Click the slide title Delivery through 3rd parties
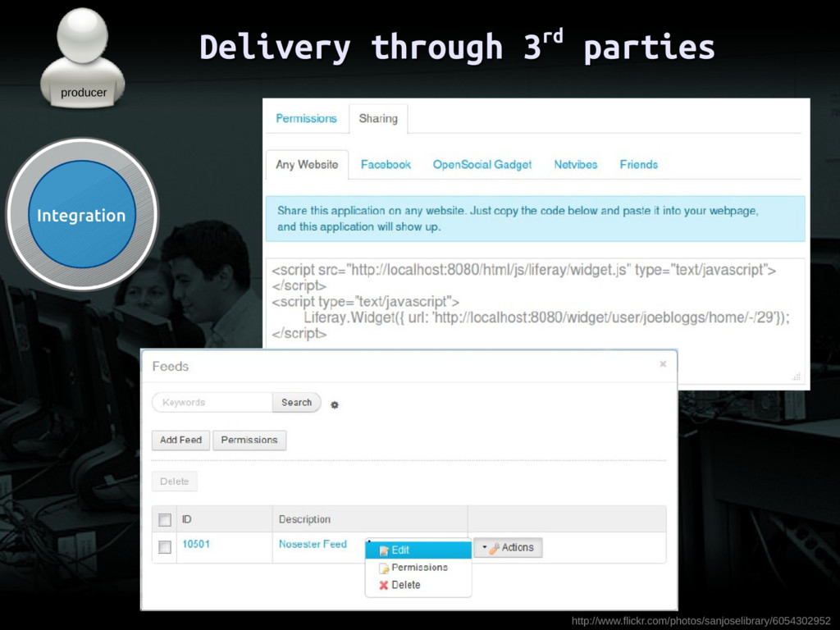This screenshot has width=840, height=630. 457,47
